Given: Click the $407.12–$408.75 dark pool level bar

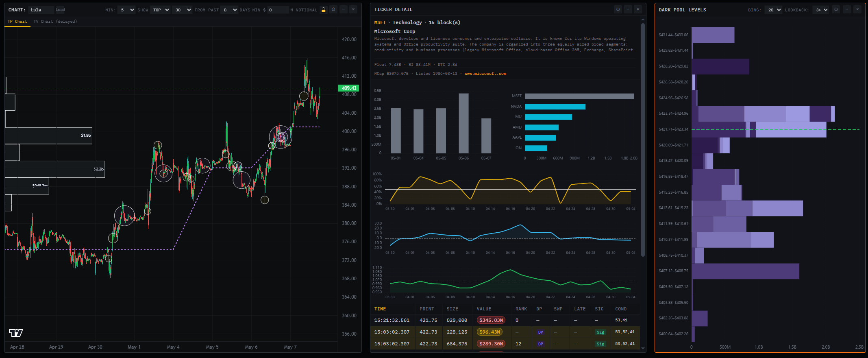Looking at the screenshot, I should 746,271.
